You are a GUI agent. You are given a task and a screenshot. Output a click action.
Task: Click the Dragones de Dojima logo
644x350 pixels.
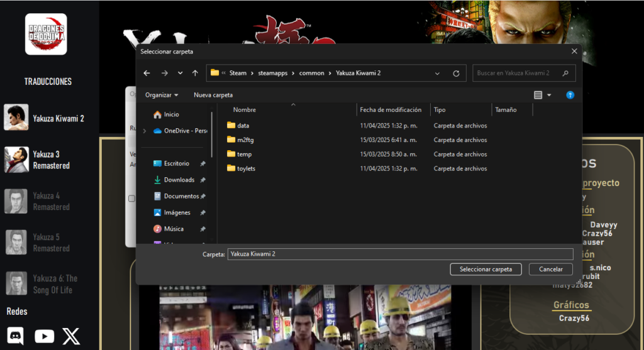(x=46, y=34)
